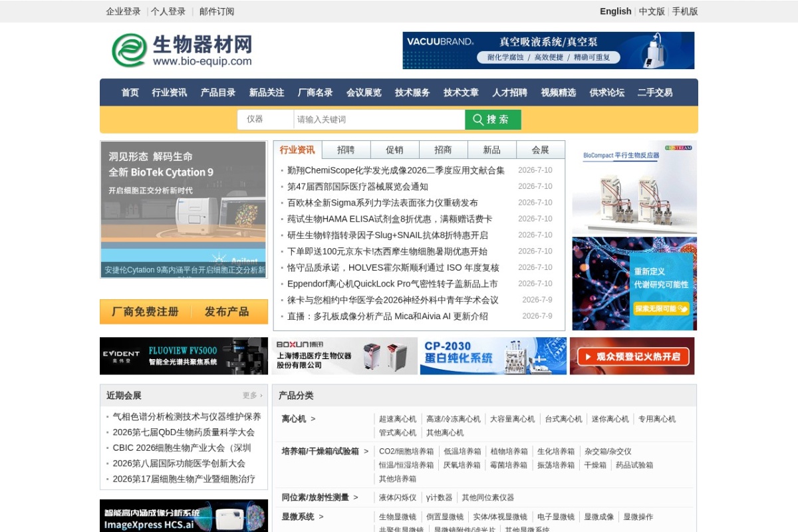Viewport: 798px width, 532px height.
Task: Open news 直播：多孔板成像分析产品 Mica
Action: [388, 317]
